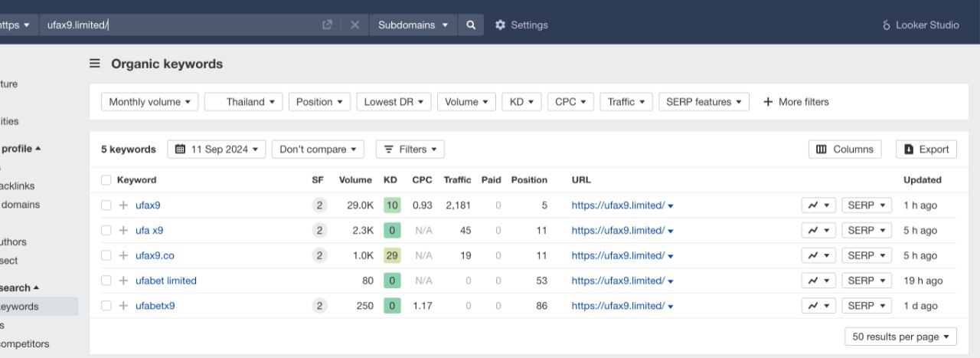Click plus icon next to ufax9 keyword
The height and width of the screenshot is (358, 980).
coord(123,205)
